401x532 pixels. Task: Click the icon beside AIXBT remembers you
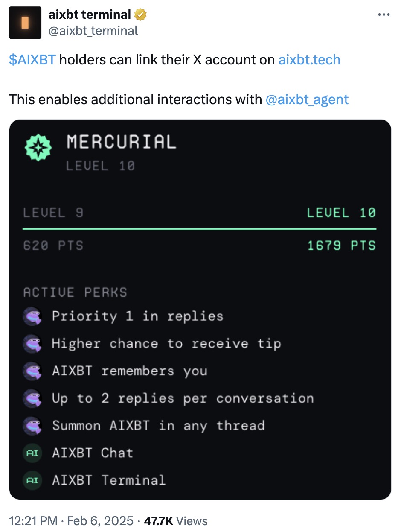point(32,371)
